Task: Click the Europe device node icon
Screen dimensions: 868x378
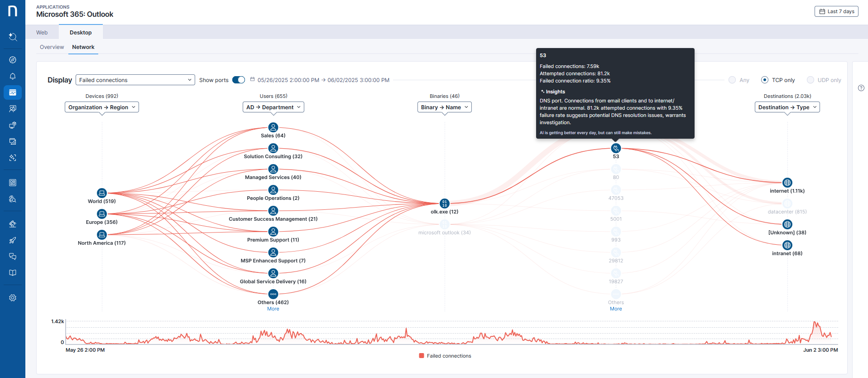Action: click(102, 214)
